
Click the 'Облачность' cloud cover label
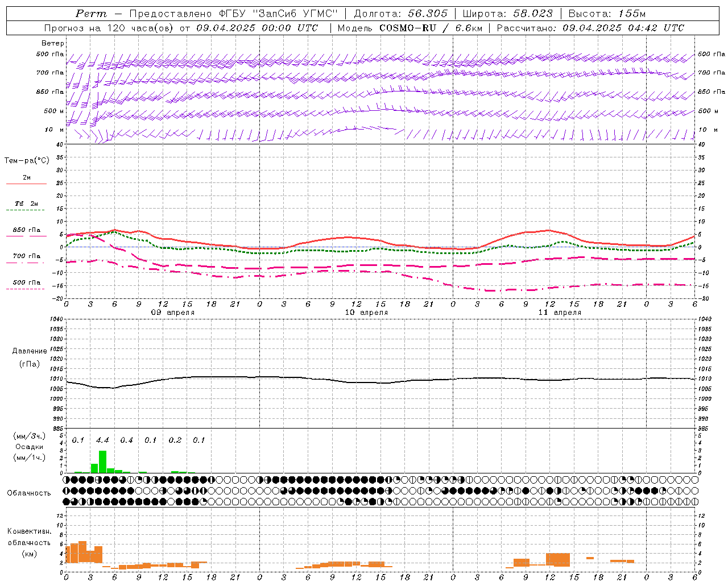click(29, 493)
